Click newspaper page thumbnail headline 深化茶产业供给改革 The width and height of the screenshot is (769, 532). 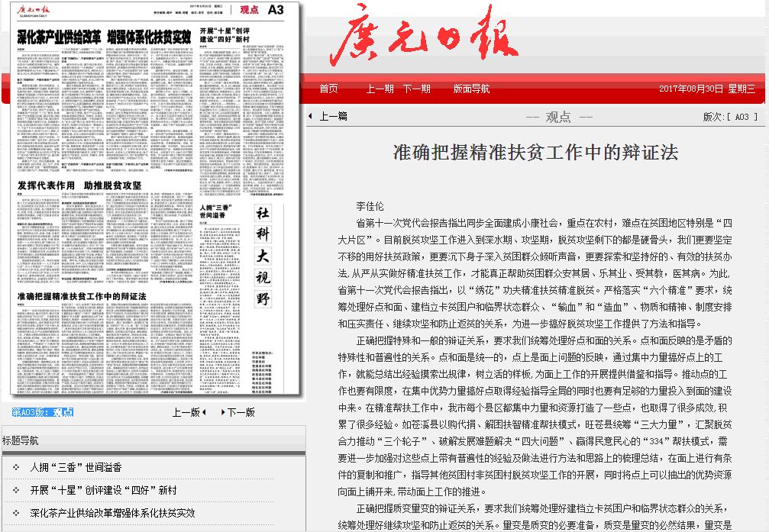pyautogui.click(x=104, y=37)
